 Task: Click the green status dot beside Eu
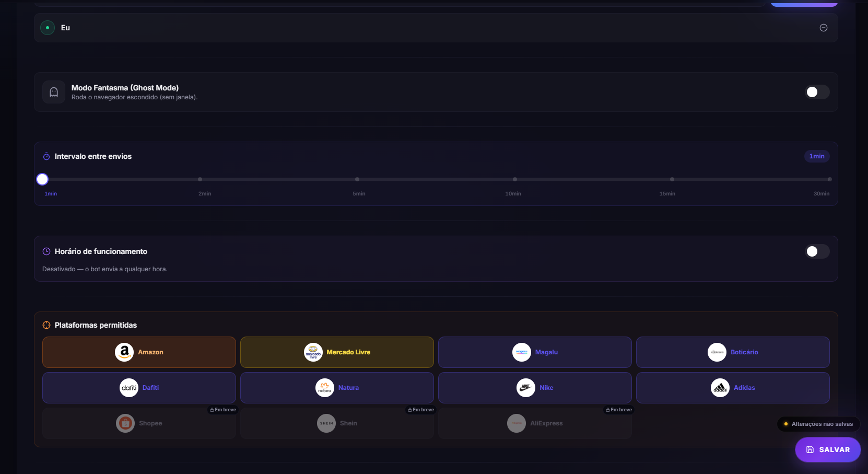pos(48,28)
